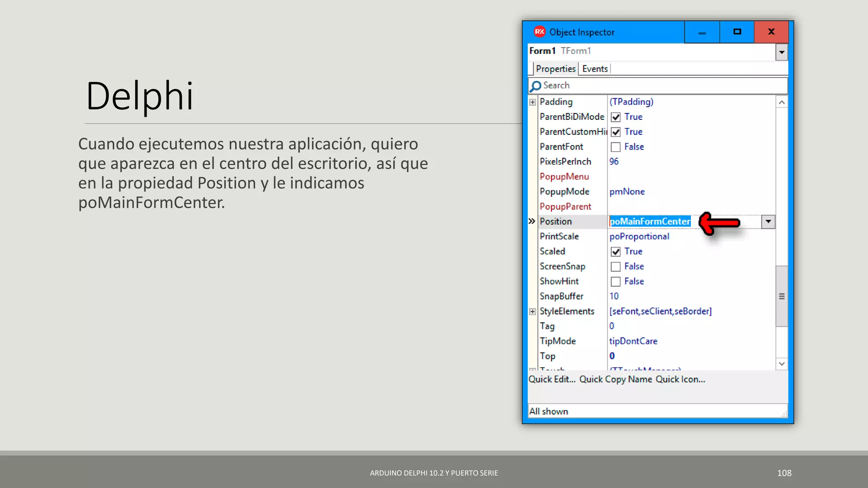Click the property list scrollbar thumb
868x488 pixels.
(x=782, y=297)
